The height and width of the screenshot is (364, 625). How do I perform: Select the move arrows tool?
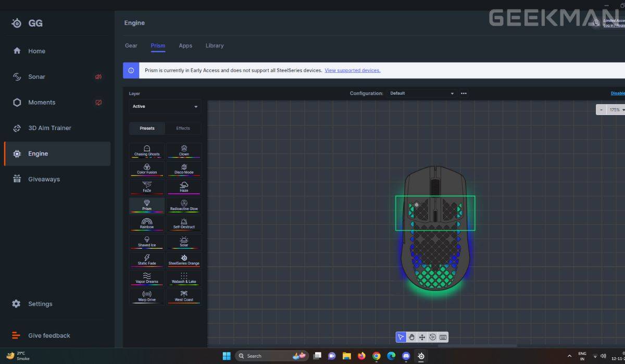pyautogui.click(x=422, y=337)
